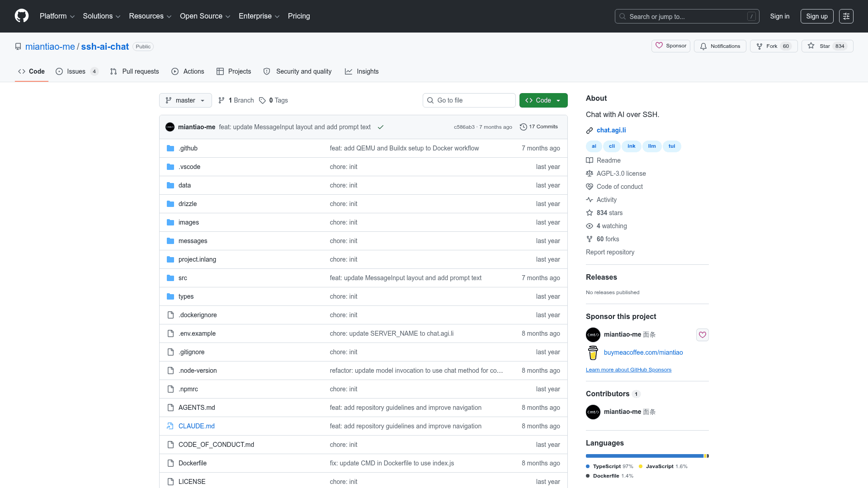Focus the Go to file input
Image resolution: width=868 pixels, height=488 pixels.
(x=469, y=100)
